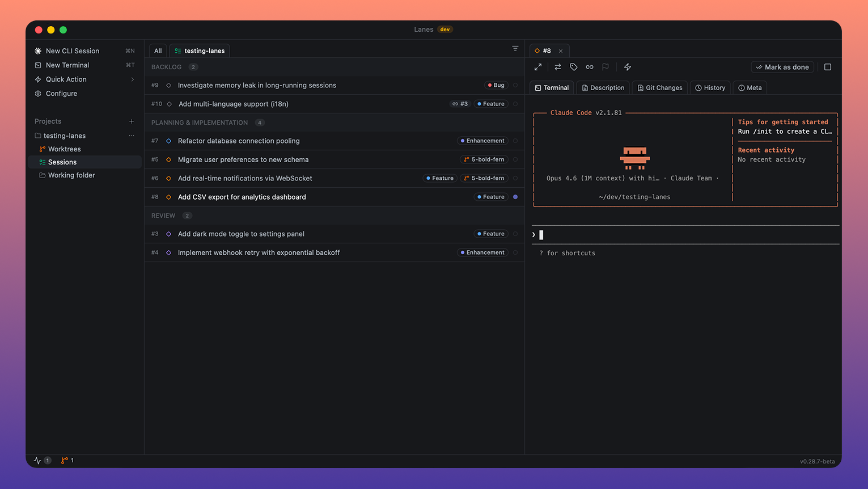Viewport: 868px width, 489px height.
Task: Switch to the Git Changes tab
Action: pyautogui.click(x=660, y=88)
